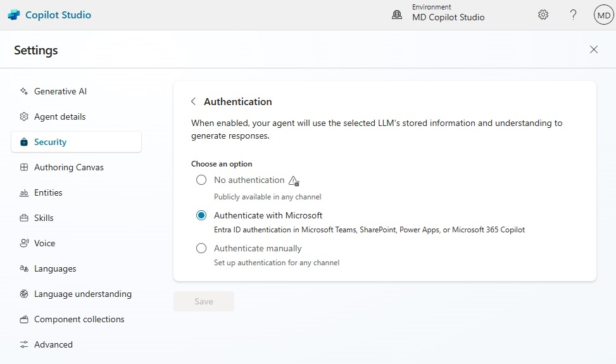Open Languages settings tab

(x=76, y=268)
